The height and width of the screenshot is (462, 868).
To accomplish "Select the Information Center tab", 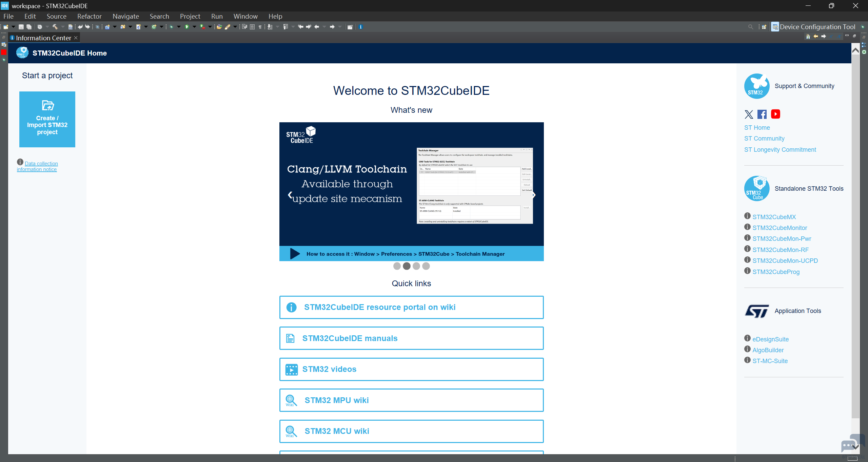I will click(43, 38).
